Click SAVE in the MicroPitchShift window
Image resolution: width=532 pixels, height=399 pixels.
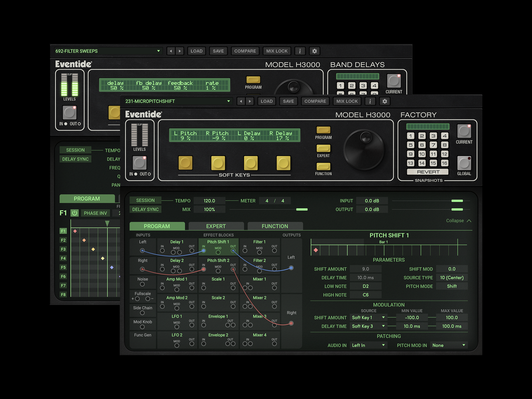click(288, 101)
